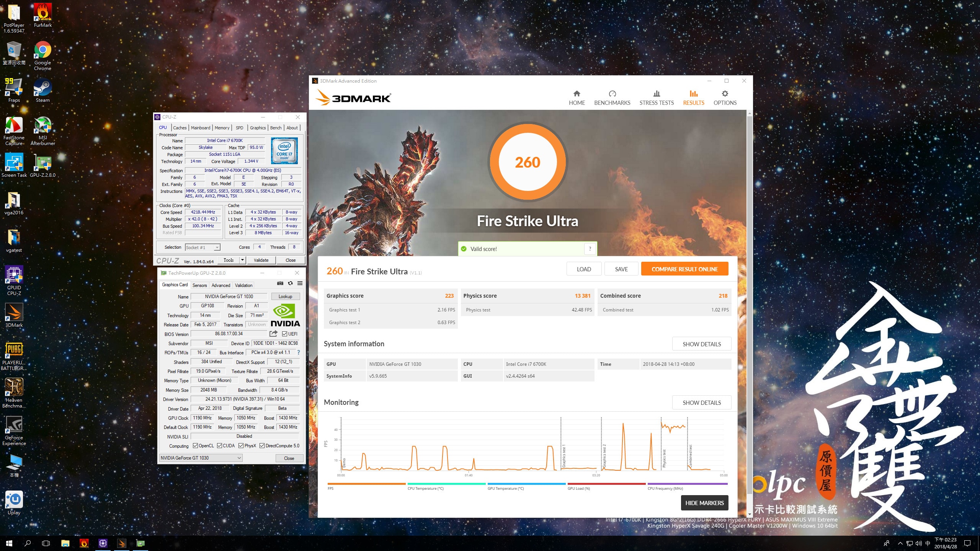Open the NVIDIA GeForce GT 1030 GPU selector

click(201, 458)
